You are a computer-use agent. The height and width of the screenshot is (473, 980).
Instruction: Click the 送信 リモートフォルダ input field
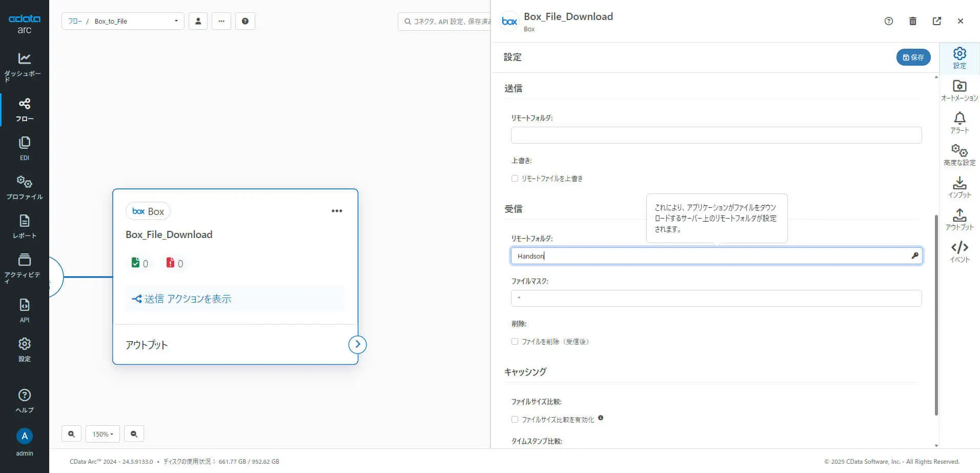pos(716,135)
